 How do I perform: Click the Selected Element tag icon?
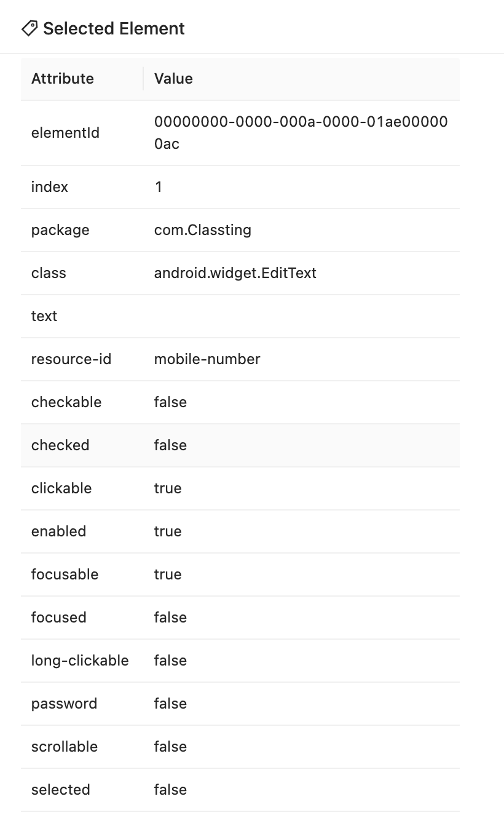coord(29,28)
